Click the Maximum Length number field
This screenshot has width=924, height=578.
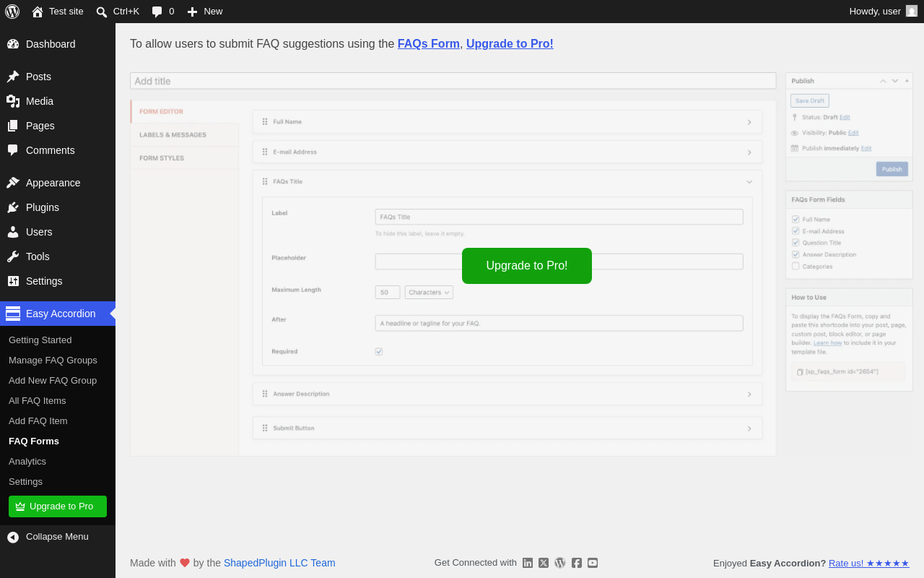pos(388,293)
